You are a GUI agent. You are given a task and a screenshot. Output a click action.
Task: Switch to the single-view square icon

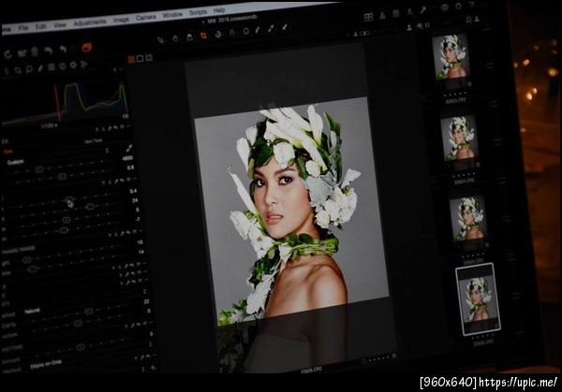140,58
